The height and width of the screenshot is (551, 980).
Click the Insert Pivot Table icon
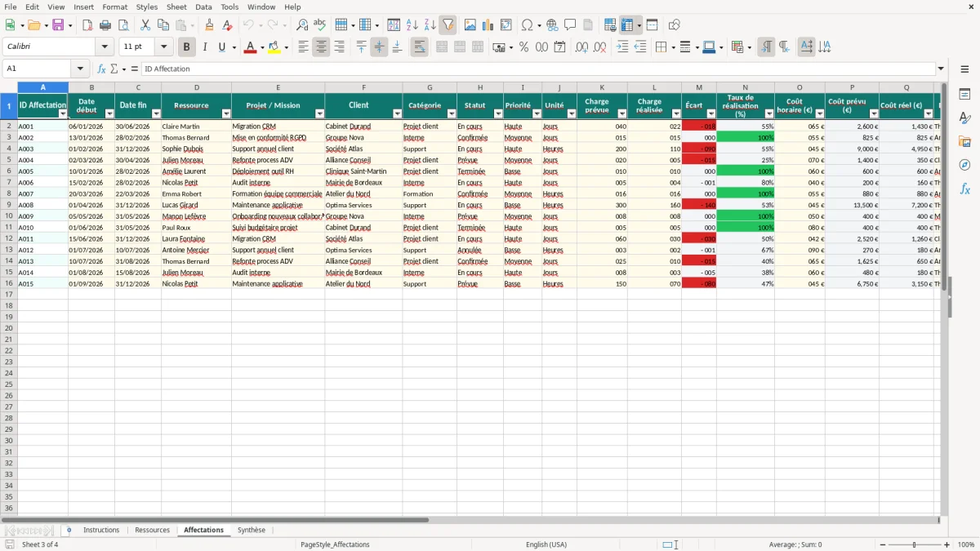pos(506,25)
